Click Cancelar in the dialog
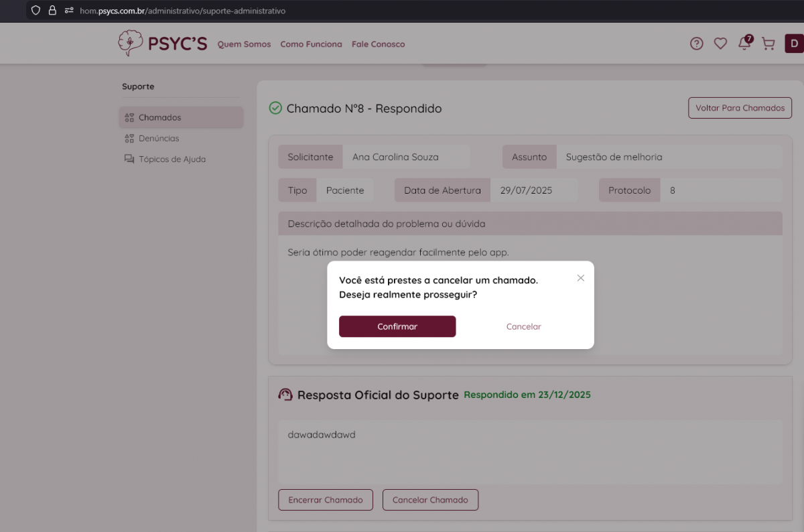This screenshot has height=532, width=804. click(523, 326)
